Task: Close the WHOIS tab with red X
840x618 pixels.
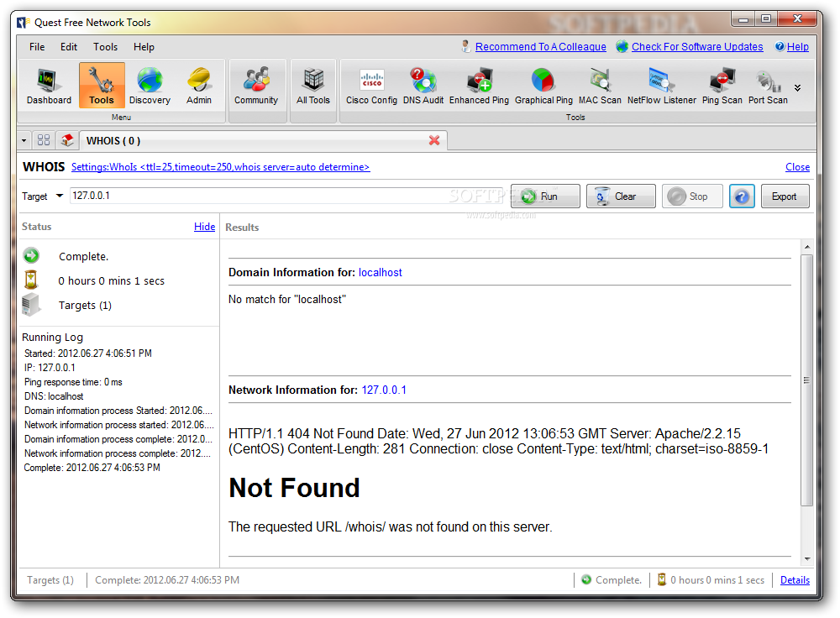Action: click(x=434, y=140)
